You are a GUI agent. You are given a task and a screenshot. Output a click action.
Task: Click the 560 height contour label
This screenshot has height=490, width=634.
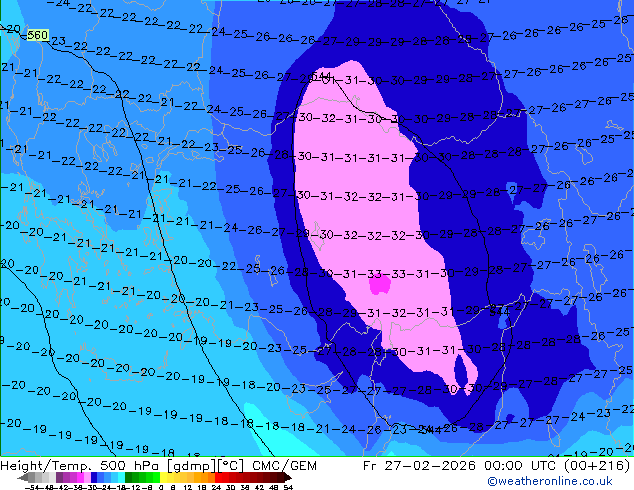(x=38, y=35)
